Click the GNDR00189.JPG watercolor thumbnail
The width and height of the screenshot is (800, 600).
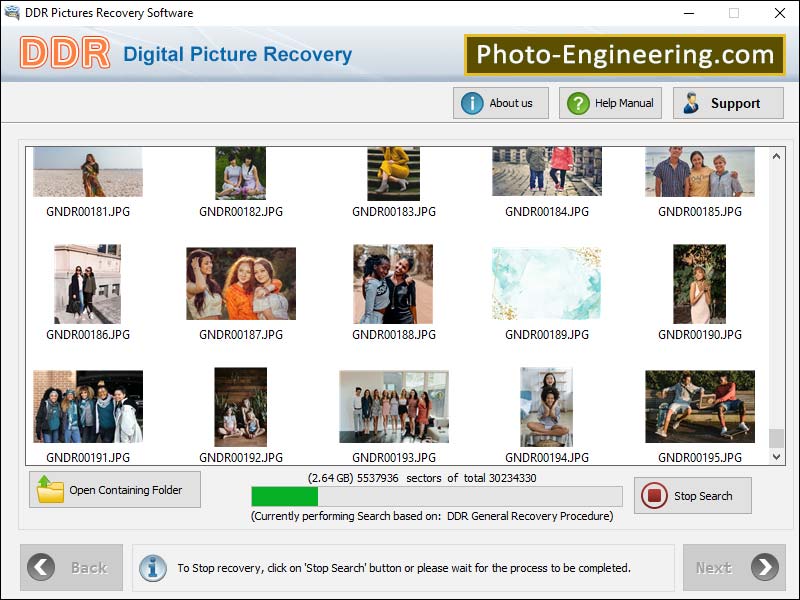tap(546, 283)
